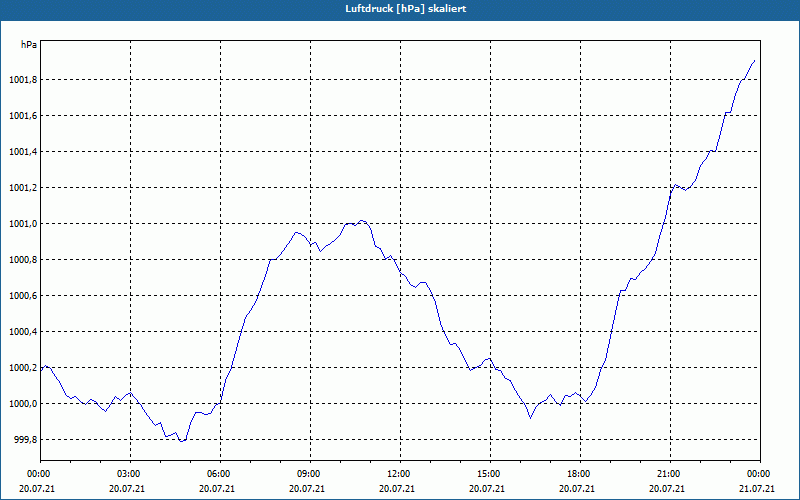
Task: Select the 21.07.21 date label
Action: click(757, 488)
